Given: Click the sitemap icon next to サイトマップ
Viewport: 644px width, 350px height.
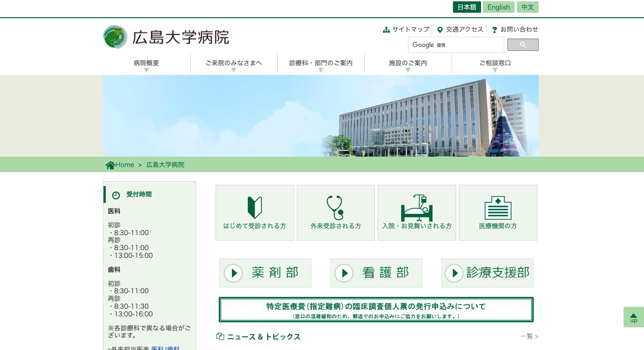Looking at the screenshot, I should point(386,29).
